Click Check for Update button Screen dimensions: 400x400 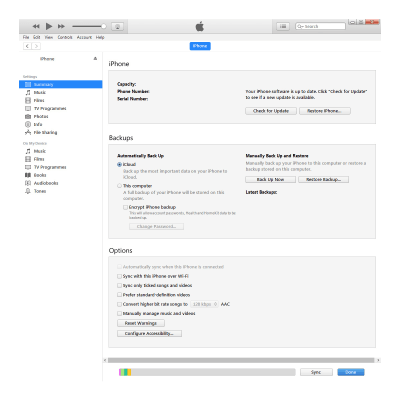[271, 111]
